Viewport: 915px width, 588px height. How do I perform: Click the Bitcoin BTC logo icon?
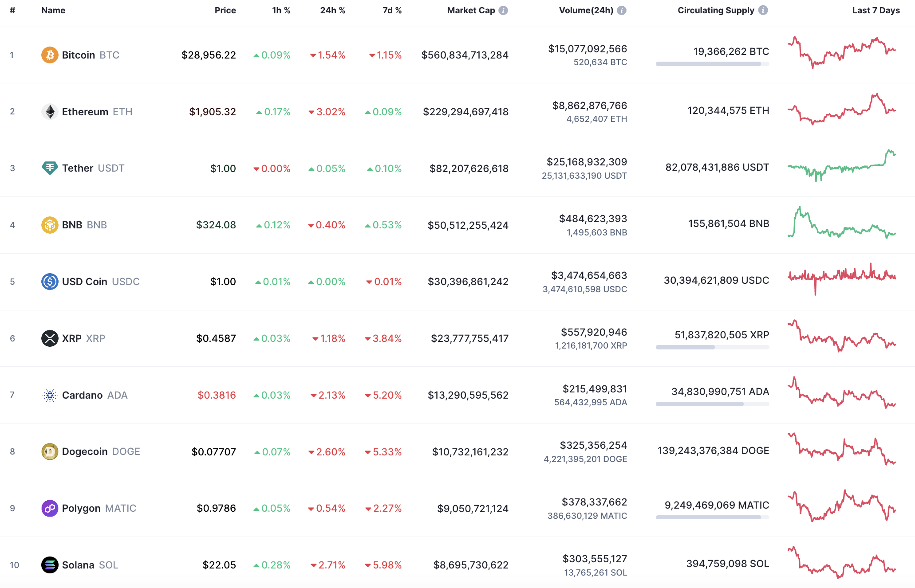(x=50, y=55)
